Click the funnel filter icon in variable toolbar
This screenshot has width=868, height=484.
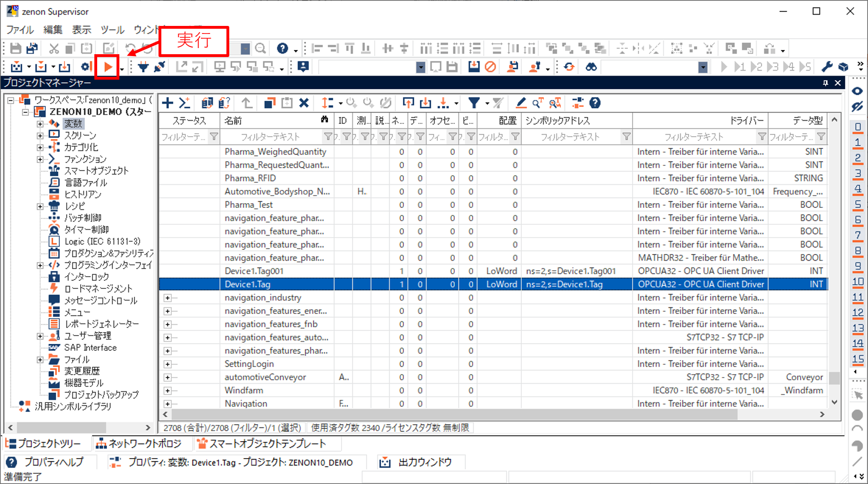[x=474, y=103]
